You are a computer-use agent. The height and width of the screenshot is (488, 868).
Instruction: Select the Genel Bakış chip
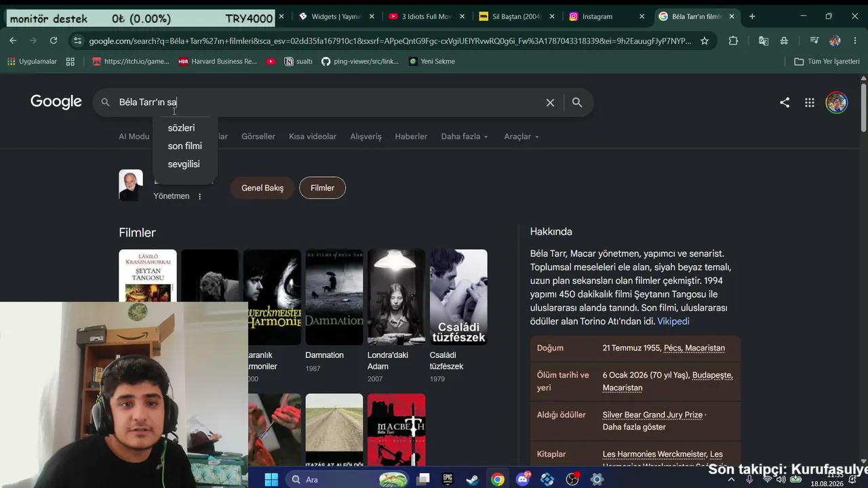coord(262,188)
